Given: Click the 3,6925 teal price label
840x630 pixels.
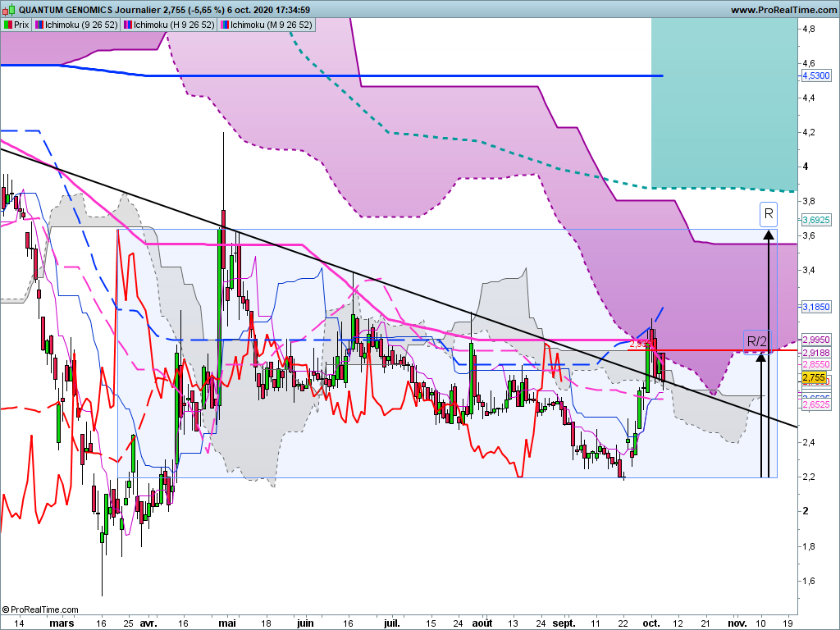Looking at the screenshot, I should (816, 220).
